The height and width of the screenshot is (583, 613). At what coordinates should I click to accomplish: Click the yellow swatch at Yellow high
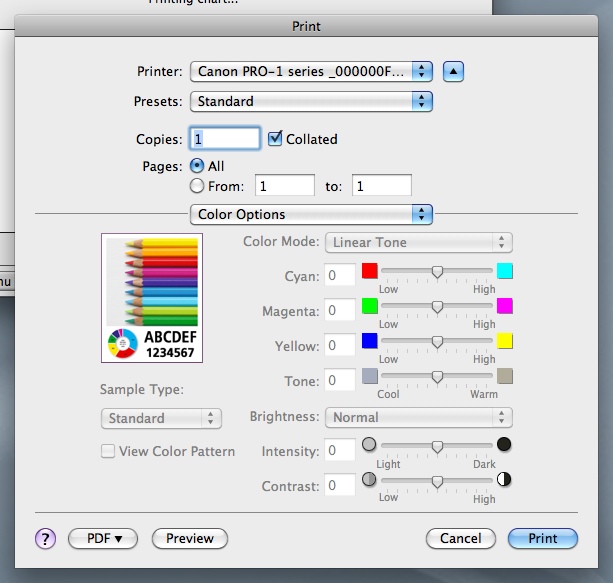(504, 341)
